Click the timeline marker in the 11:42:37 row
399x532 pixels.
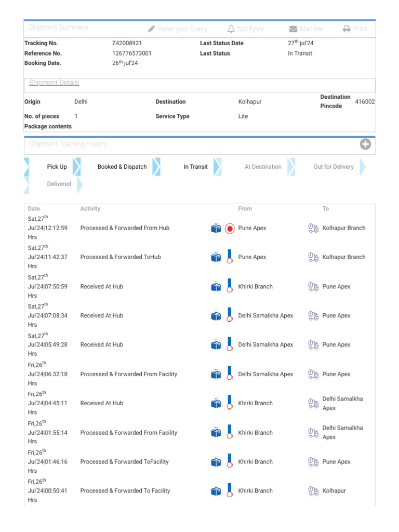coord(230,257)
